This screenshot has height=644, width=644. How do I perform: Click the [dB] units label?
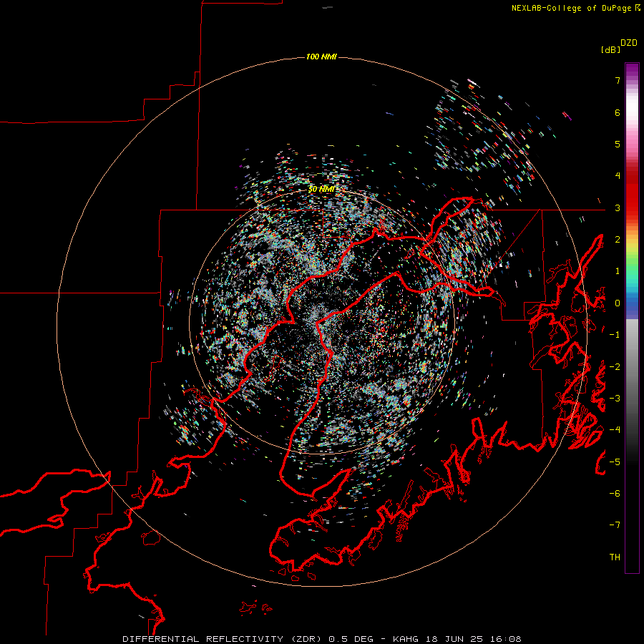coord(611,50)
